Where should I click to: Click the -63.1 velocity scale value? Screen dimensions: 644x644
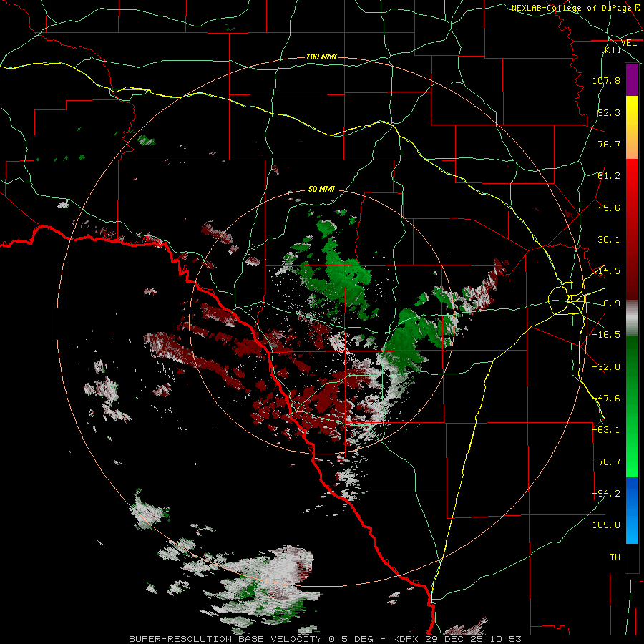[606, 430]
